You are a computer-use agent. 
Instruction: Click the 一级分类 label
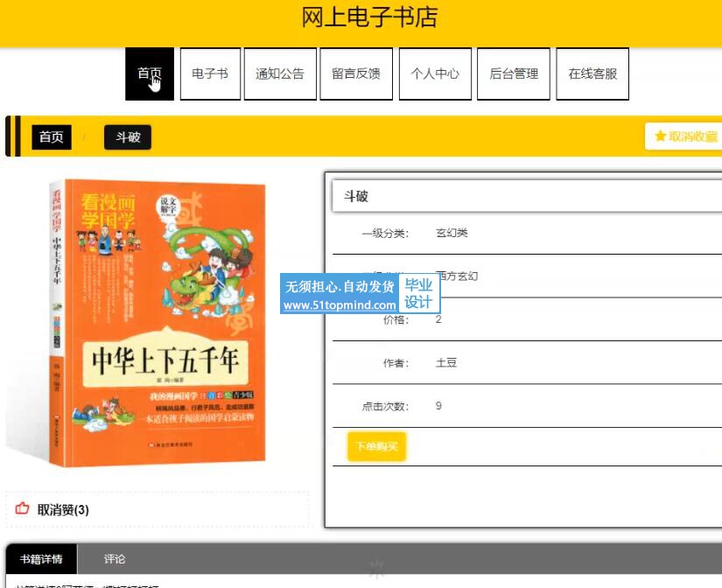(385, 234)
